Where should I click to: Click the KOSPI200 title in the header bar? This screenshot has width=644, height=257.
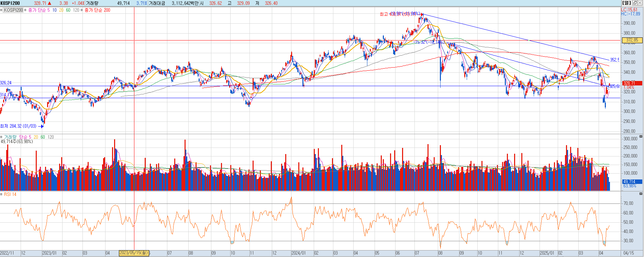tap(10, 3)
